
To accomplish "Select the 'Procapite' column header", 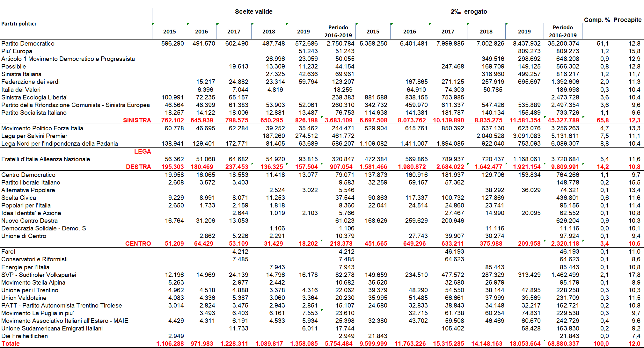I will tap(627, 20).
